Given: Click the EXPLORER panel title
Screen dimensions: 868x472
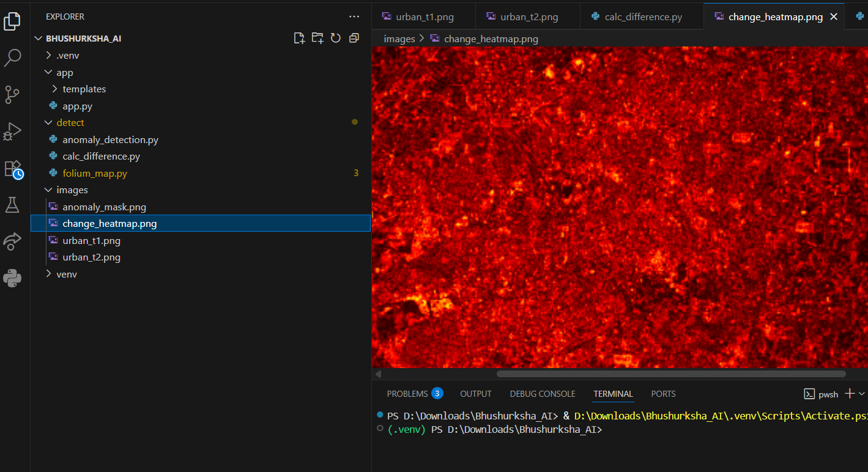Looking at the screenshot, I should [x=65, y=17].
